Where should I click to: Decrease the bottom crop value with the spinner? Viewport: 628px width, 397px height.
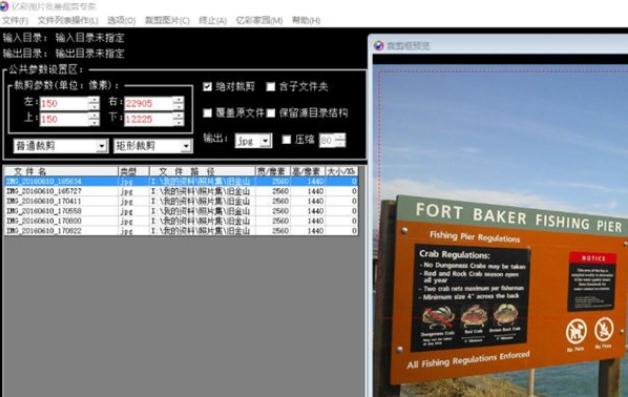[x=179, y=122]
